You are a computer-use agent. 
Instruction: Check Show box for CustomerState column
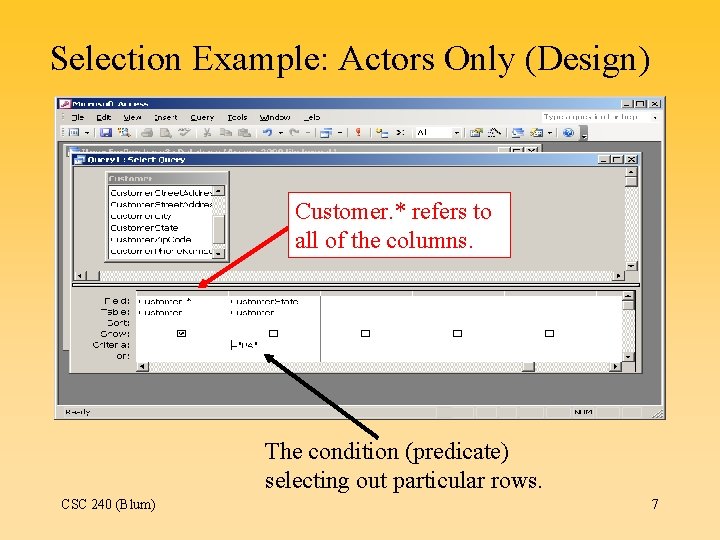point(273,333)
